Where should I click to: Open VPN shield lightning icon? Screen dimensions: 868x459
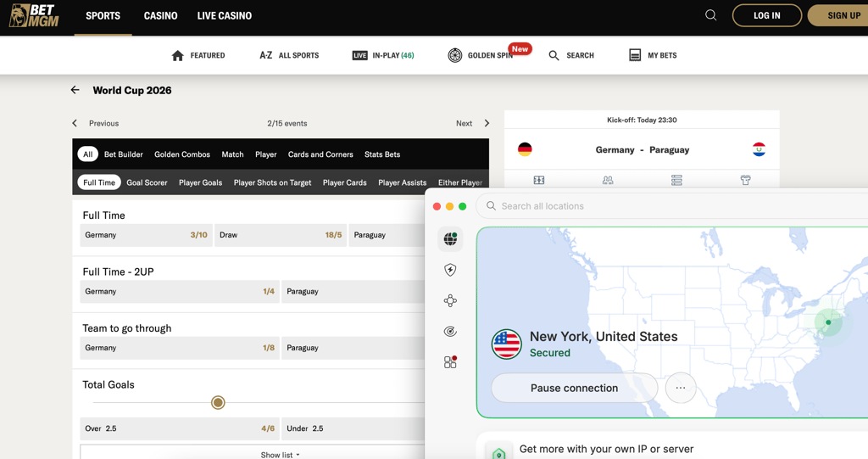(450, 270)
